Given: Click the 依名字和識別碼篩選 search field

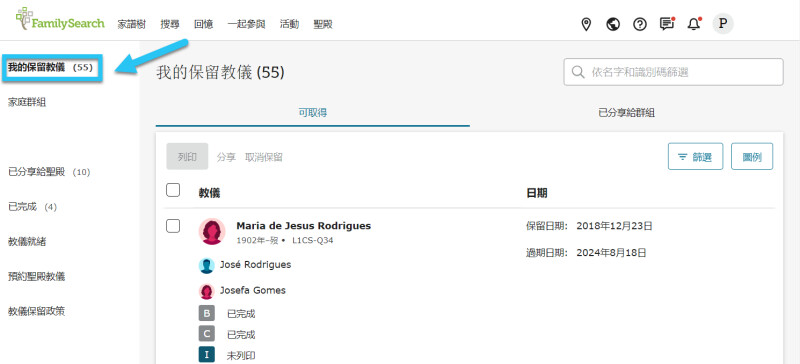Looking at the screenshot, I should [673, 72].
